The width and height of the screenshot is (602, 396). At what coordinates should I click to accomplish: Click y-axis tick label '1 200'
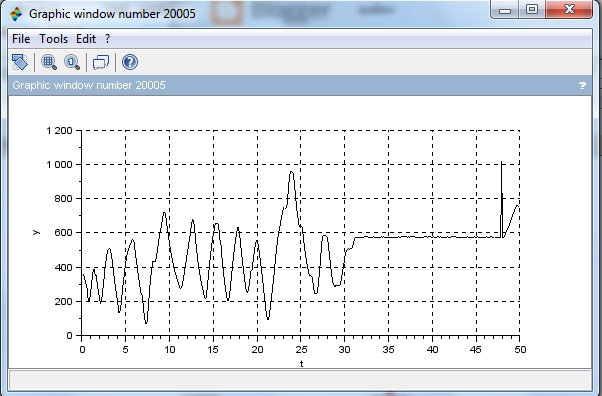click(x=59, y=131)
